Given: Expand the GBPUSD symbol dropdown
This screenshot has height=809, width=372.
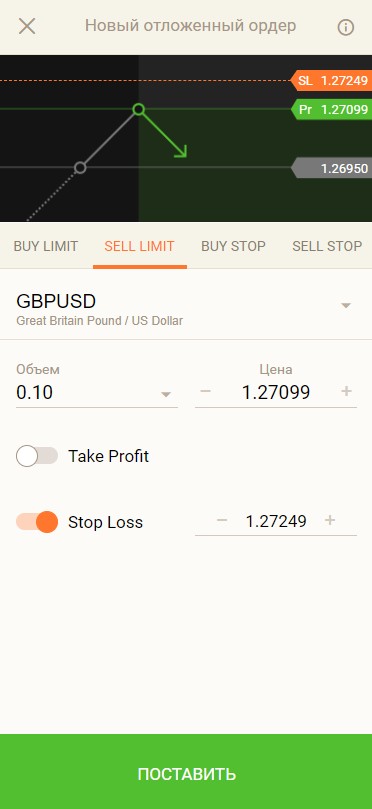Looking at the screenshot, I should (x=346, y=305).
